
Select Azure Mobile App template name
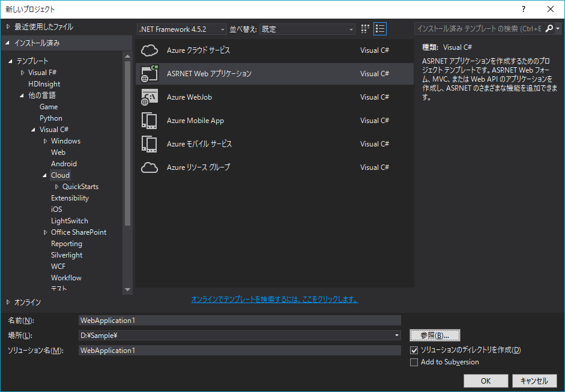pos(195,121)
